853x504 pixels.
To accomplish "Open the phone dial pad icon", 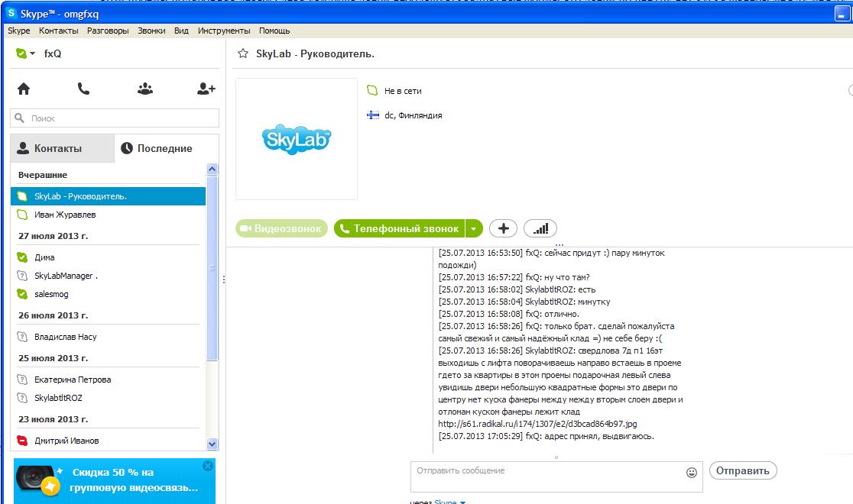I will [x=83, y=89].
